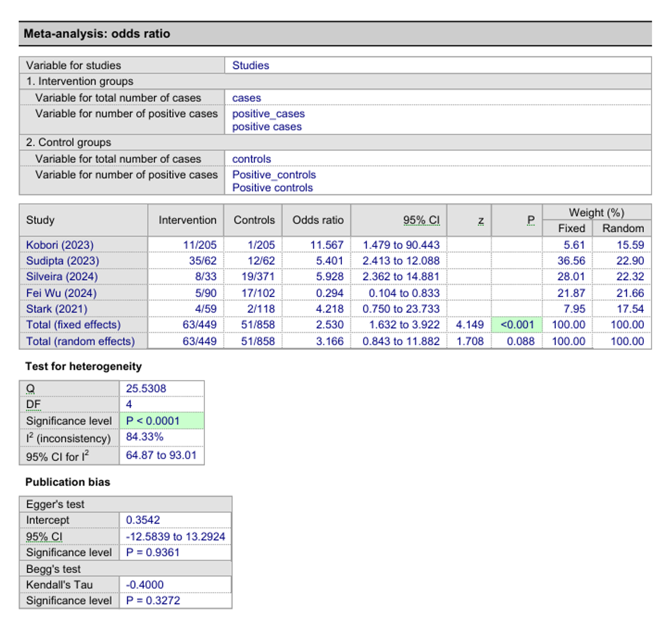Click the 2. Control groups heading

coord(69,142)
